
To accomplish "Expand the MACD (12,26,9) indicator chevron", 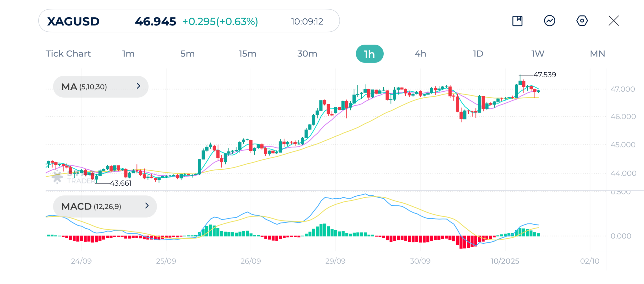I will coord(147,206).
